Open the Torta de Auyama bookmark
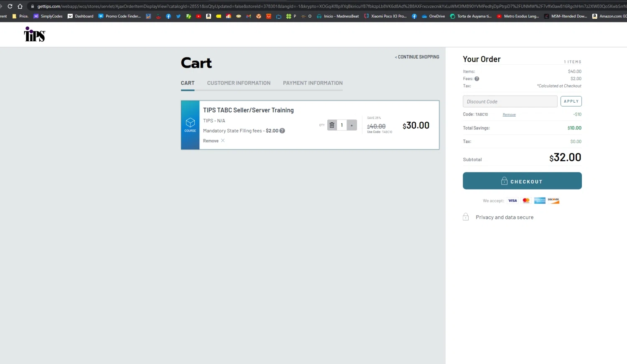Screen dimensions: 627x364 tap(471, 16)
